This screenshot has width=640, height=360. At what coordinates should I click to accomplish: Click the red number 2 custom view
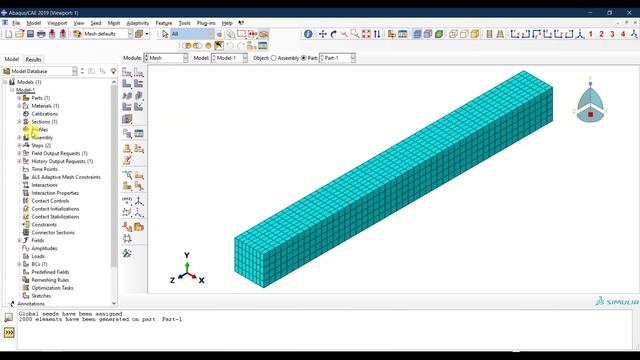[601, 34]
